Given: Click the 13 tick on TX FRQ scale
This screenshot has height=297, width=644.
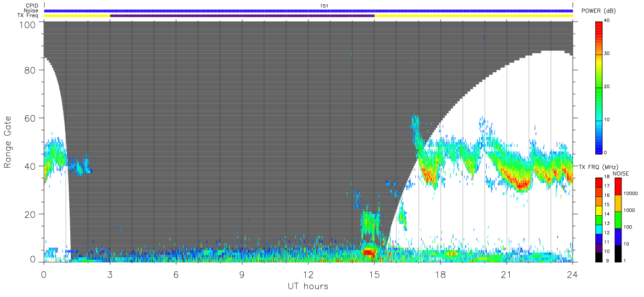Looking at the screenshot, I should [607, 224].
